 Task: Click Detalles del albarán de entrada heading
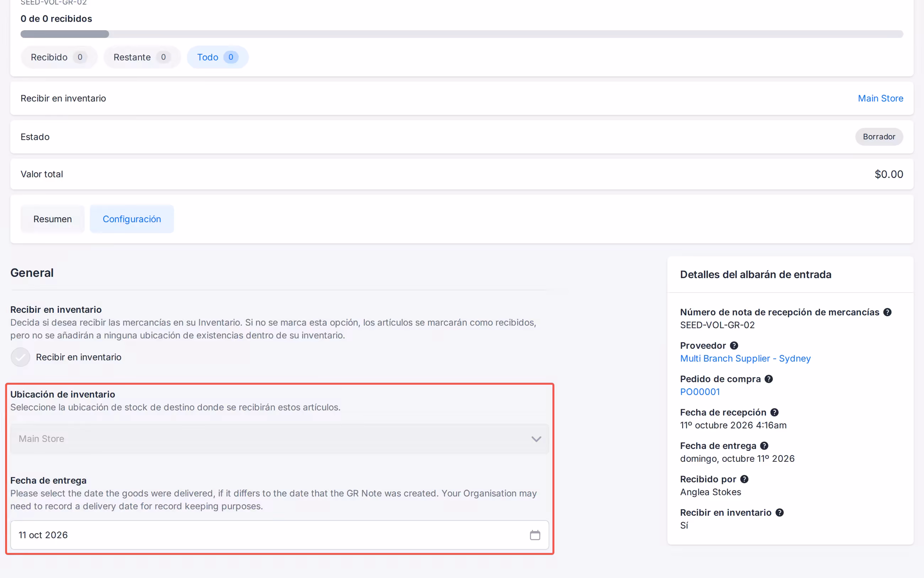(756, 274)
